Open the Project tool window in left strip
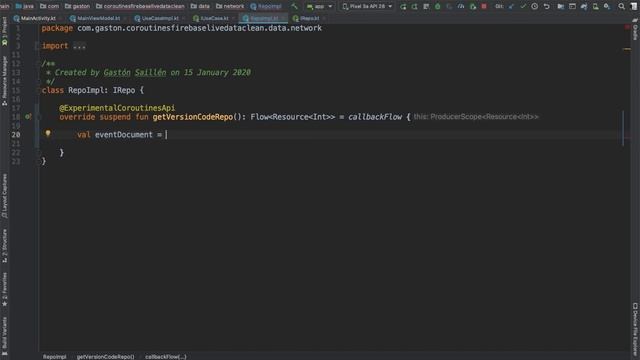Screen dimensions: 640x360 tap(4, 31)
